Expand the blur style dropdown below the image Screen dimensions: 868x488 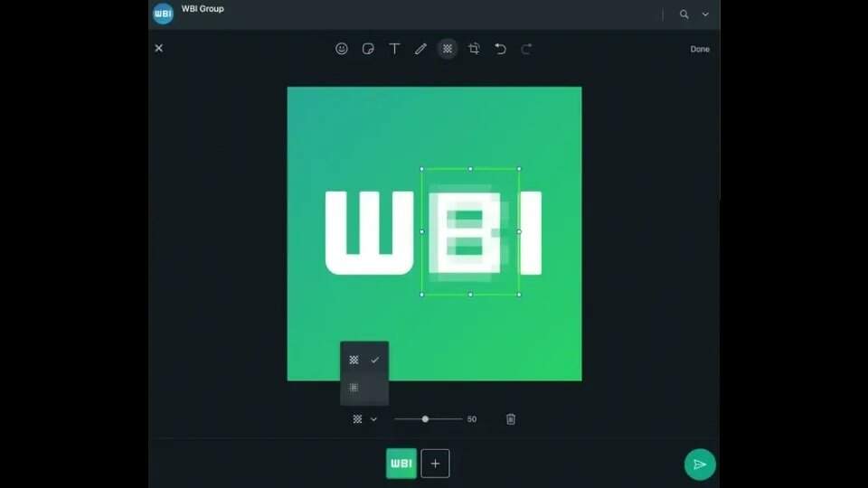[x=364, y=419]
